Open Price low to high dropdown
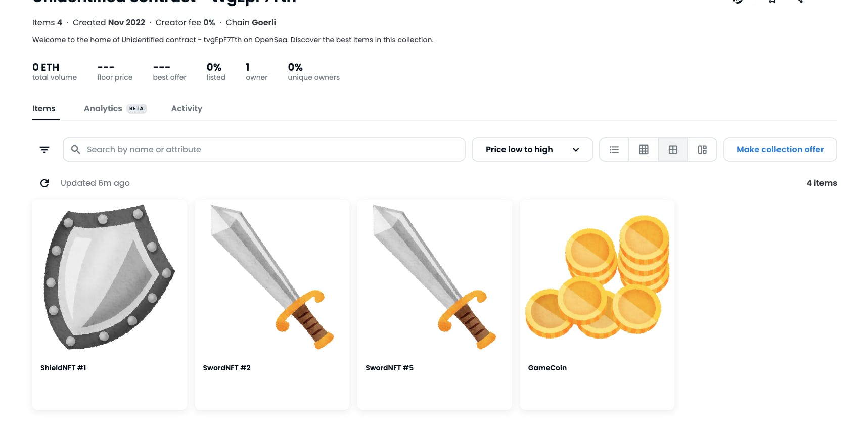 click(x=519, y=150)
